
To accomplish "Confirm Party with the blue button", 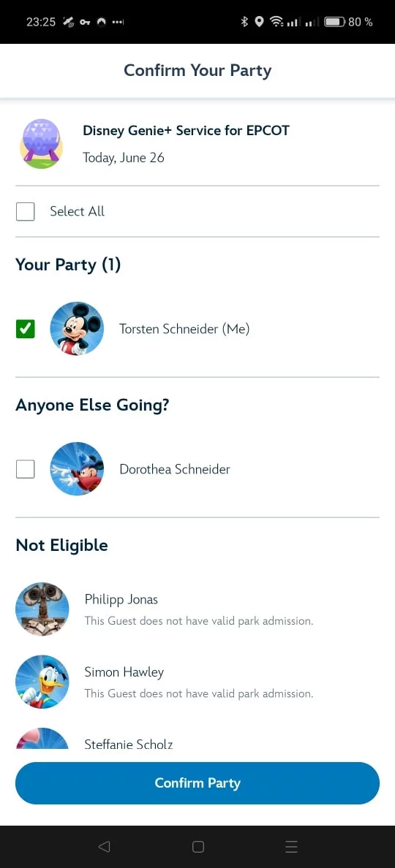I will pos(197,783).
